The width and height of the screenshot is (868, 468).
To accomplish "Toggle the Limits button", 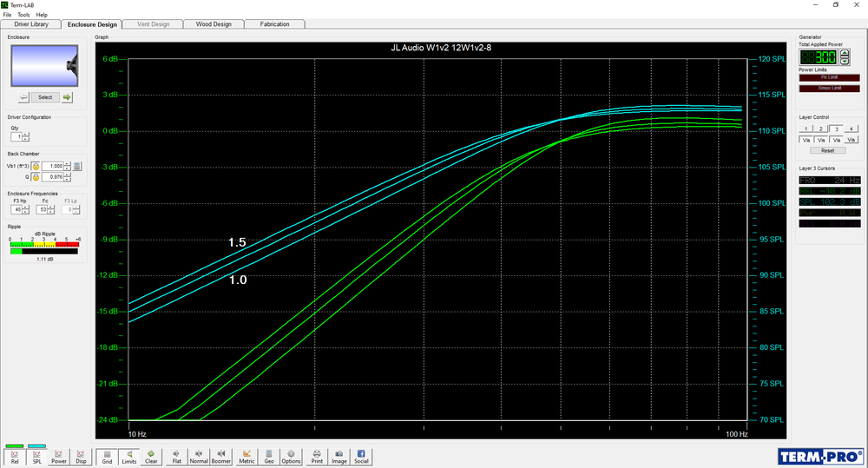I will point(129,457).
